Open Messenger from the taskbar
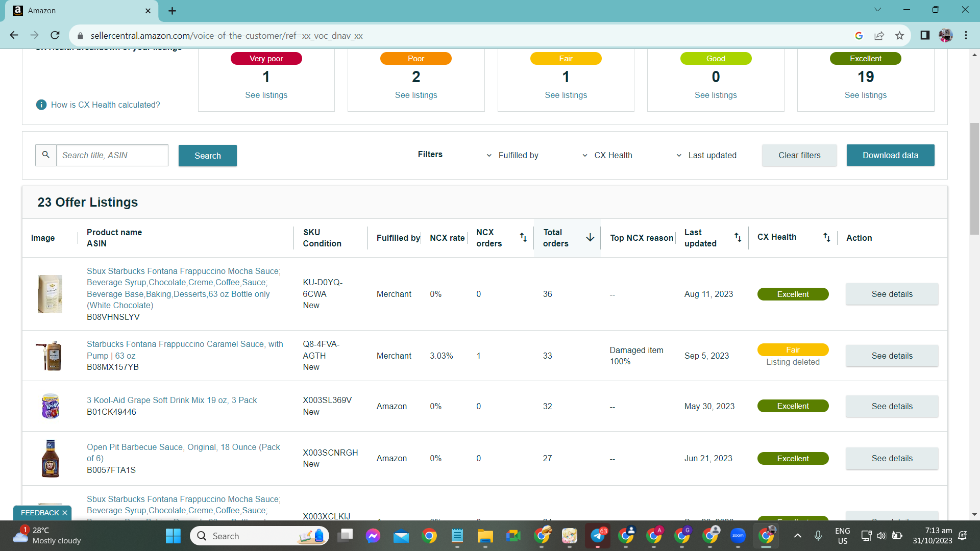This screenshot has width=980, height=551. click(x=373, y=536)
